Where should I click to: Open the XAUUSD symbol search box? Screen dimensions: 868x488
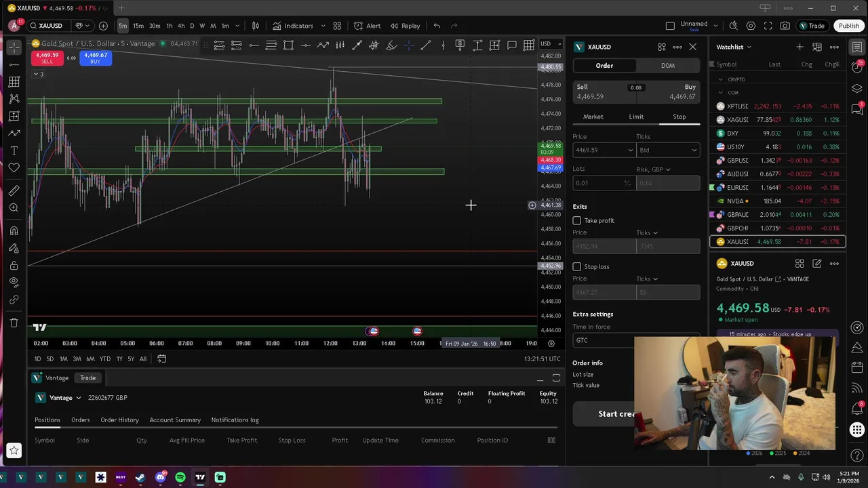(x=50, y=26)
